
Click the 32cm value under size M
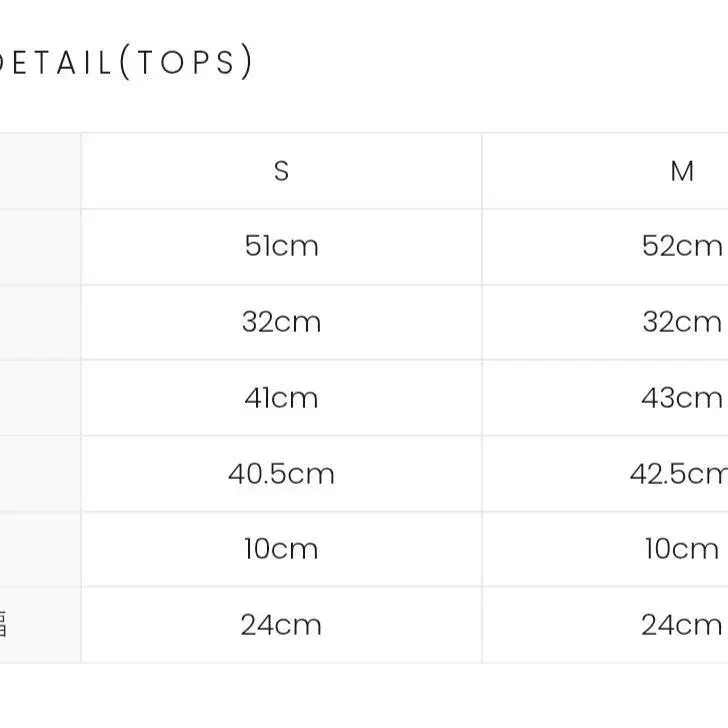click(x=682, y=322)
